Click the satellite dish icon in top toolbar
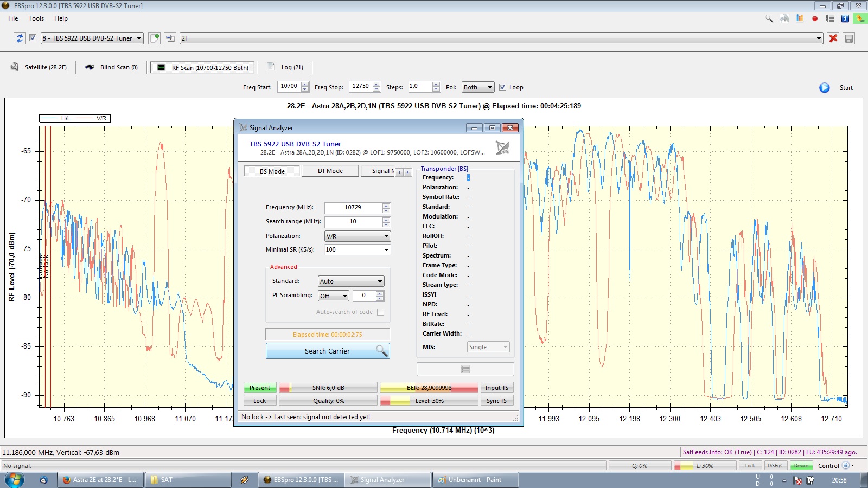This screenshot has height=488, width=868. point(784,18)
